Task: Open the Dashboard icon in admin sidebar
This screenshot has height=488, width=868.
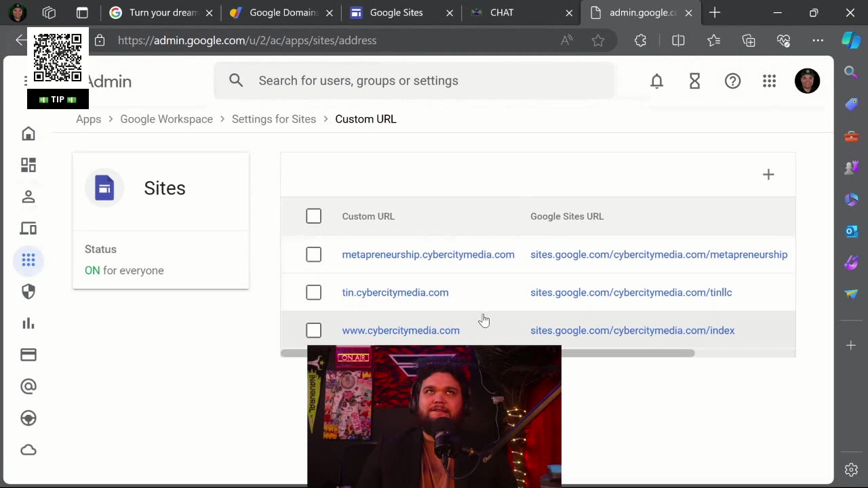Action: coord(28,165)
